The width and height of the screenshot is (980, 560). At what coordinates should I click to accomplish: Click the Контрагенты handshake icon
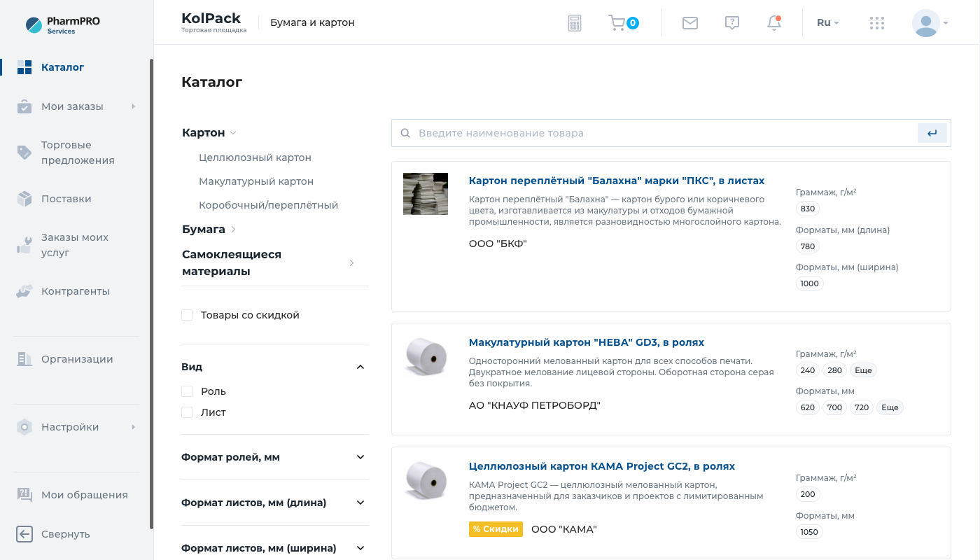[x=24, y=291]
